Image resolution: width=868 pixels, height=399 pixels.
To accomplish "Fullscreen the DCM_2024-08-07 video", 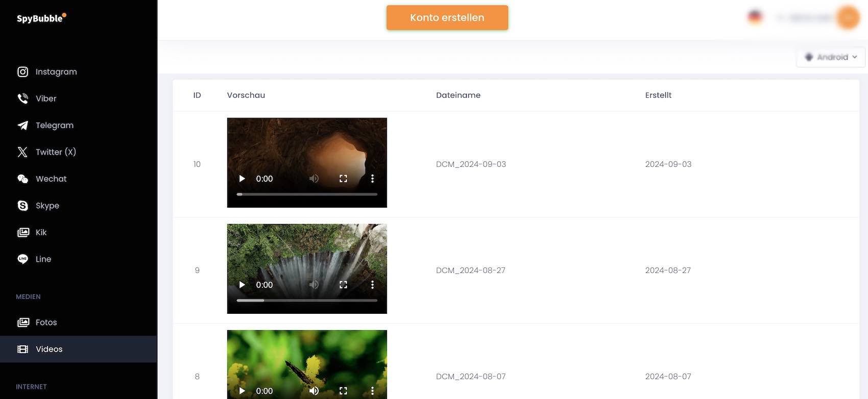I will tap(343, 391).
